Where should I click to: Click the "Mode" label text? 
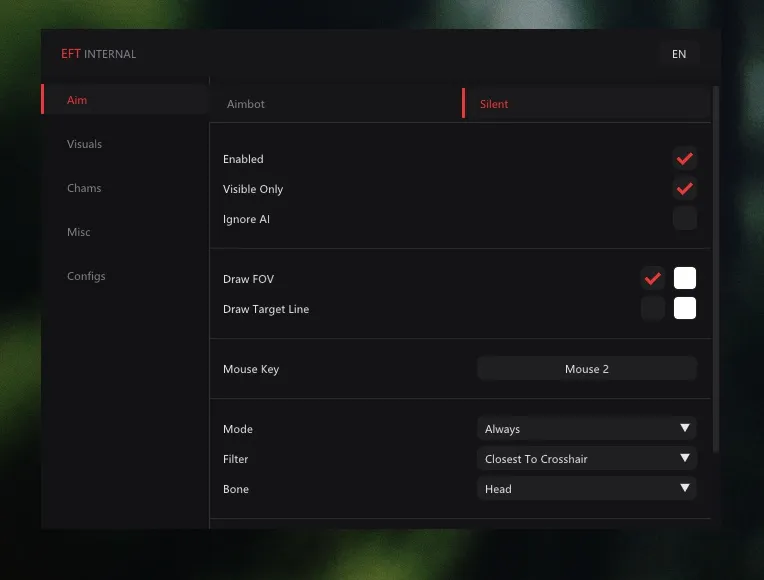[238, 429]
